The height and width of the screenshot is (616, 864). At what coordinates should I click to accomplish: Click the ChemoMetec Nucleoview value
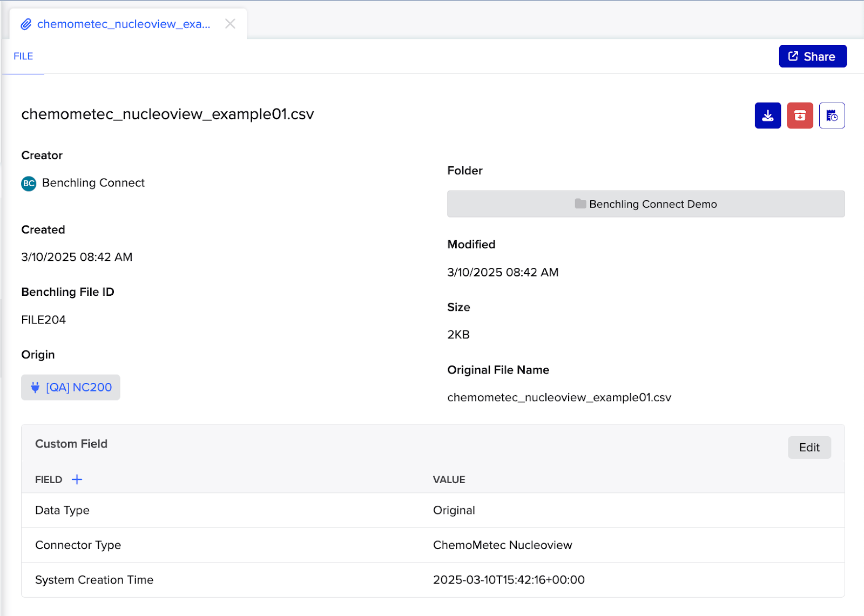[x=503, y=545]
